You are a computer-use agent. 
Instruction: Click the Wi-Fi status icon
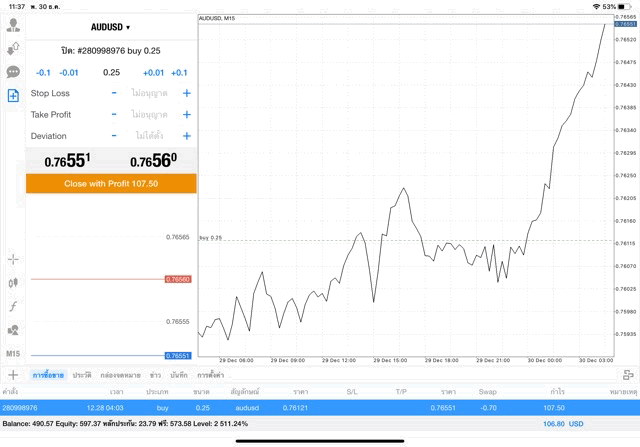click(596, 7)
